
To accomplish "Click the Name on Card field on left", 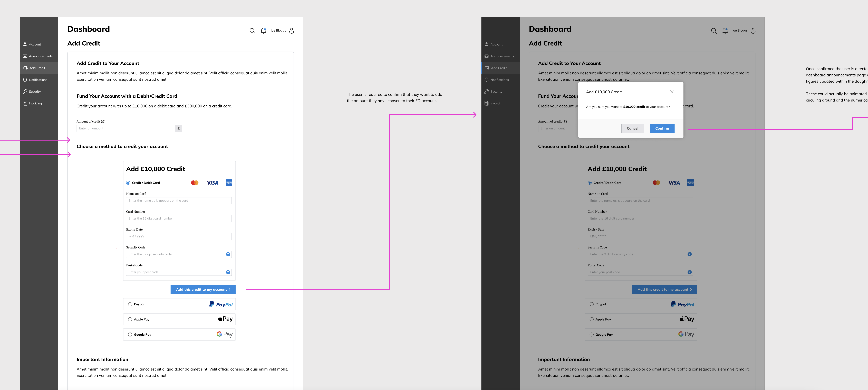I will [x=179, y=201].
